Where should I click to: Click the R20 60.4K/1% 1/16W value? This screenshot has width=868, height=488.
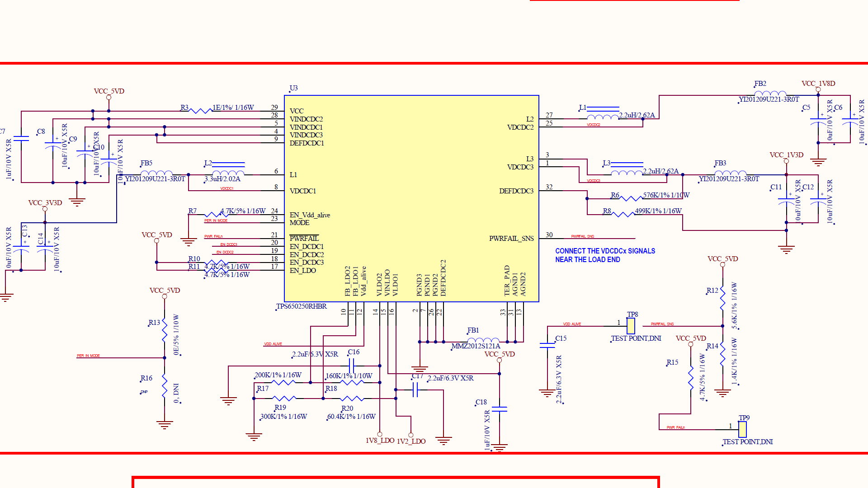pos(351,417)
